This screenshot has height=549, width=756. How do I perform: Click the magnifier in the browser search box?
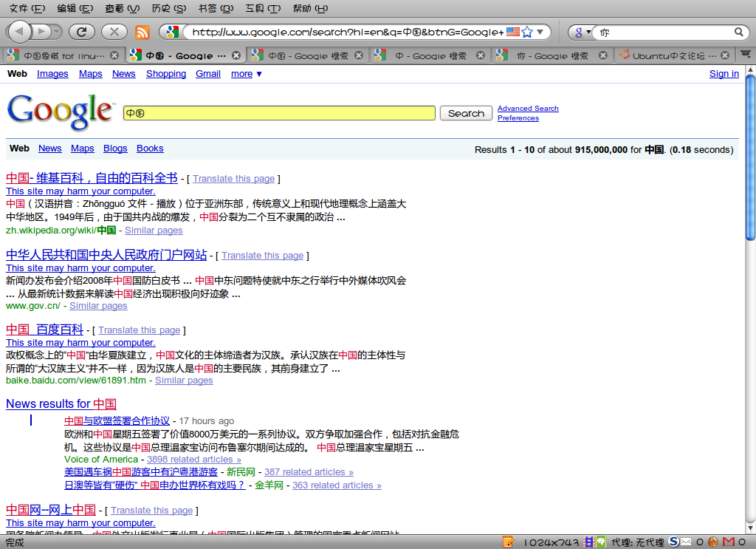click(738, 32)
